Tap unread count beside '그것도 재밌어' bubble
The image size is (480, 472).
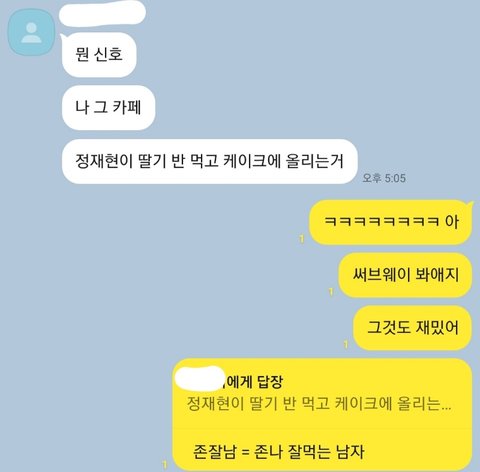coord(346,344)
